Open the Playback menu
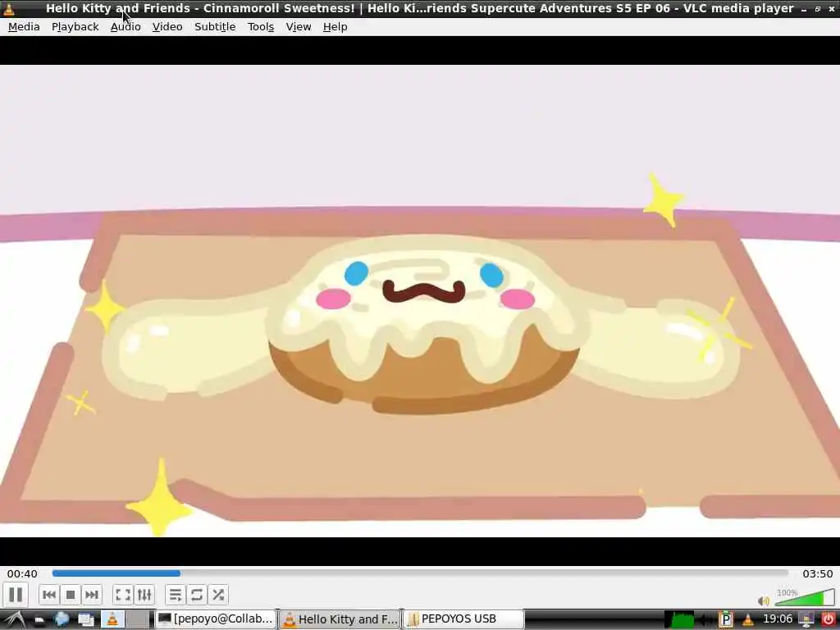840x630 pixels. (x=75, y=27)
